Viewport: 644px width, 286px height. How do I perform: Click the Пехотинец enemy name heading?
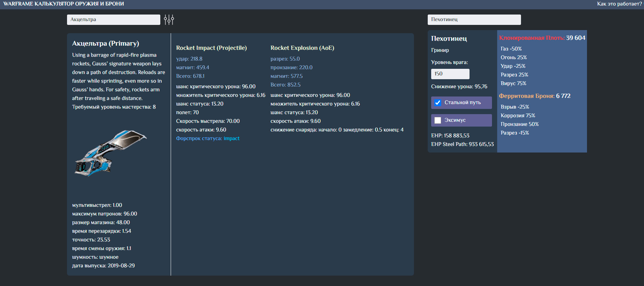(449, 39)
